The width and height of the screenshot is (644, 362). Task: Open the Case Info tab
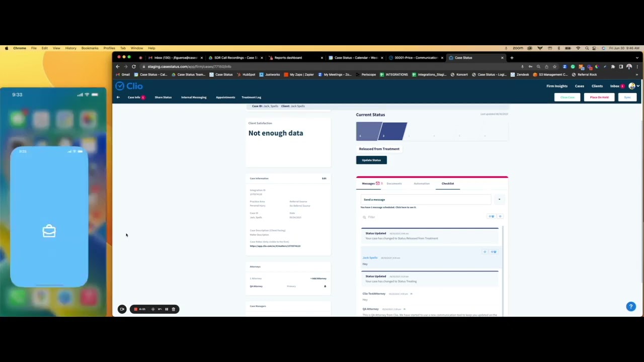[x=134, y=97]
